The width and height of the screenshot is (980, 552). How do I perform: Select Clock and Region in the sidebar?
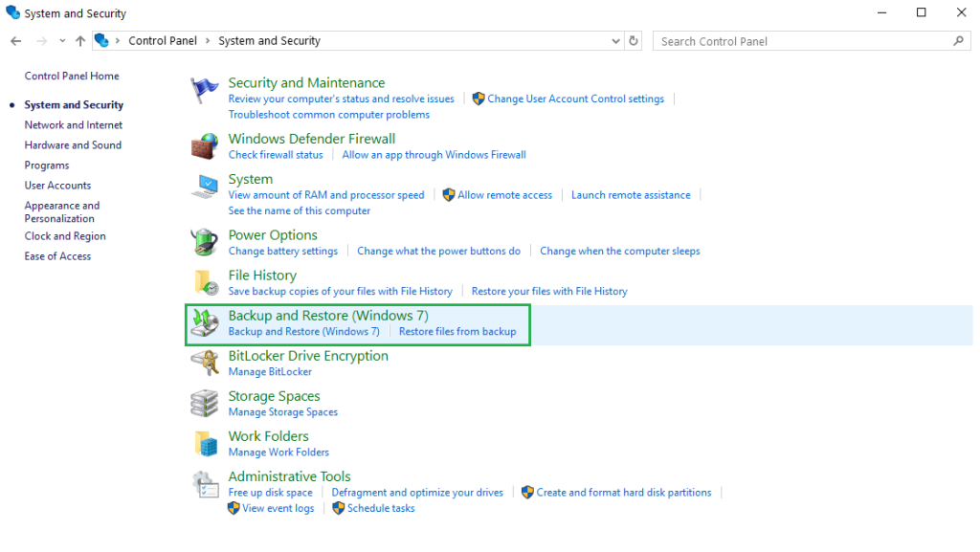[65, 235]
